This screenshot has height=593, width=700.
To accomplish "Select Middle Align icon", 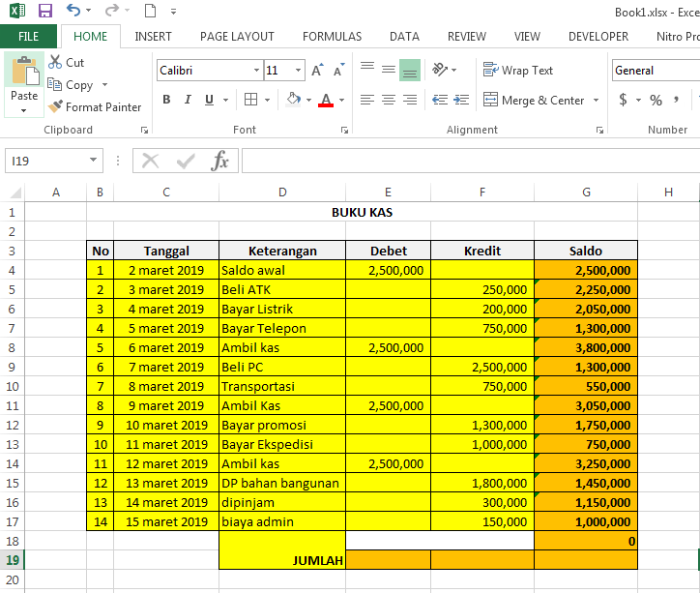I will [x=389, y=70].
